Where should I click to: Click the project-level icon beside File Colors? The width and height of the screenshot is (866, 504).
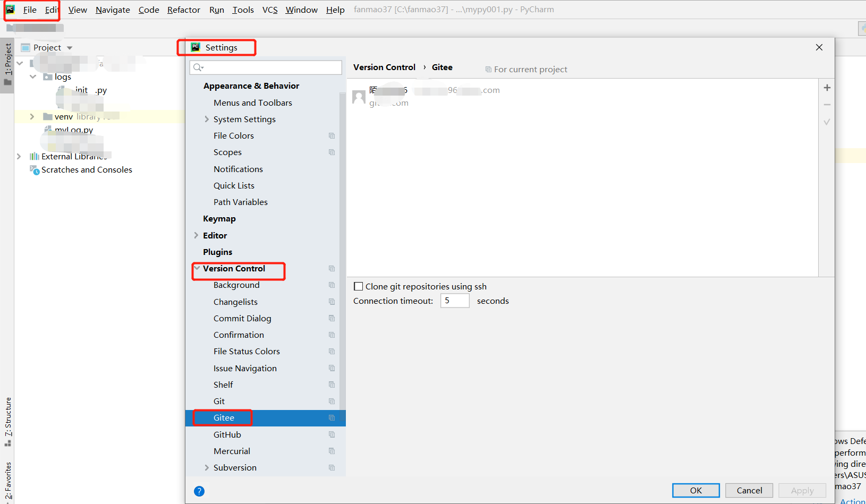pos(332,136)
